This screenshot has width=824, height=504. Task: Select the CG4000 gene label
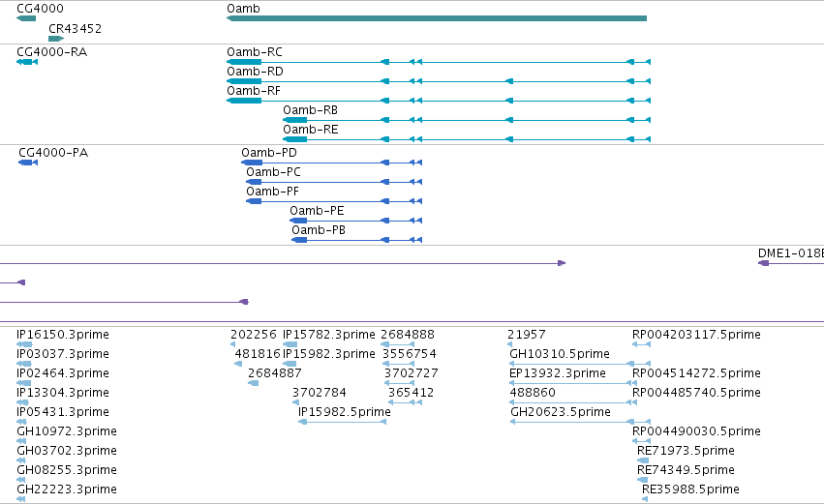[40, 9]
